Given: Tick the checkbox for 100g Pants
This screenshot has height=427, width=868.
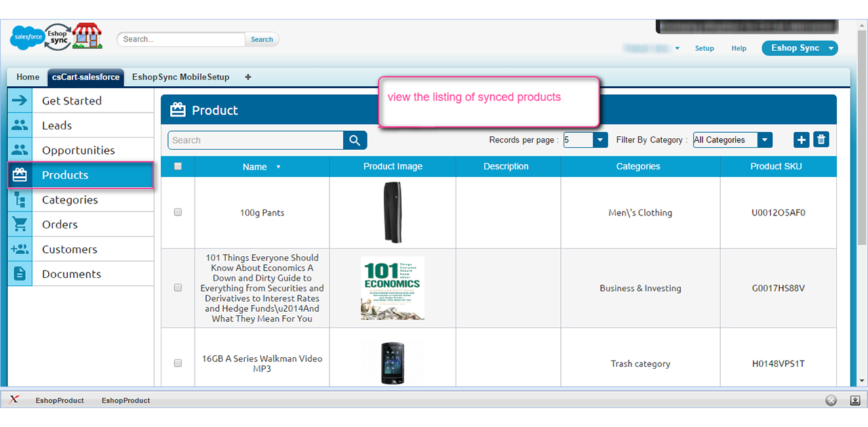Looking at the screenshot, I should click(178, 212).
